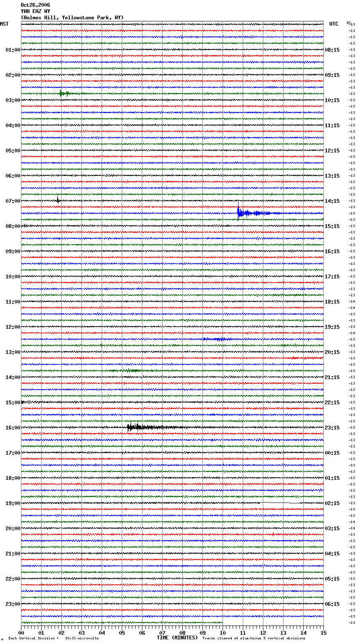Click the Traces clipped at plus/minus 5 note
This screenshot has width=357, height=644.
(254, 639)
